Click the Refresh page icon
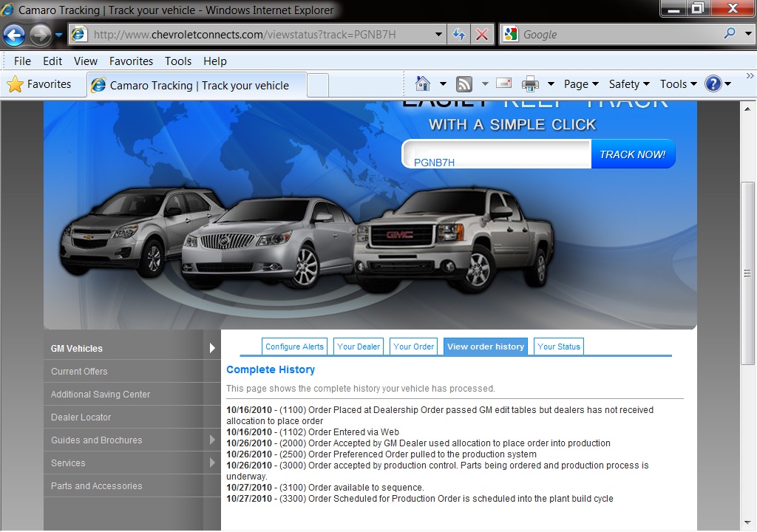 tap(458, 34)
